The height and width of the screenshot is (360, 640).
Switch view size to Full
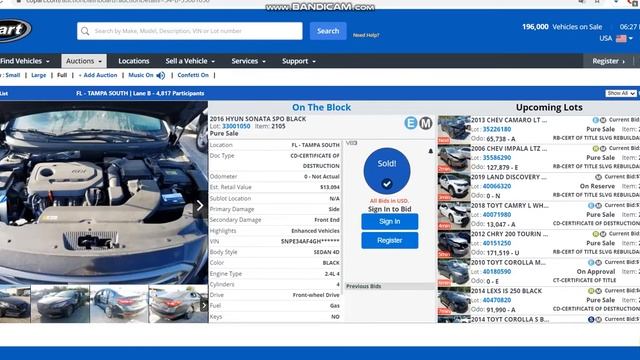coord(62,75)
